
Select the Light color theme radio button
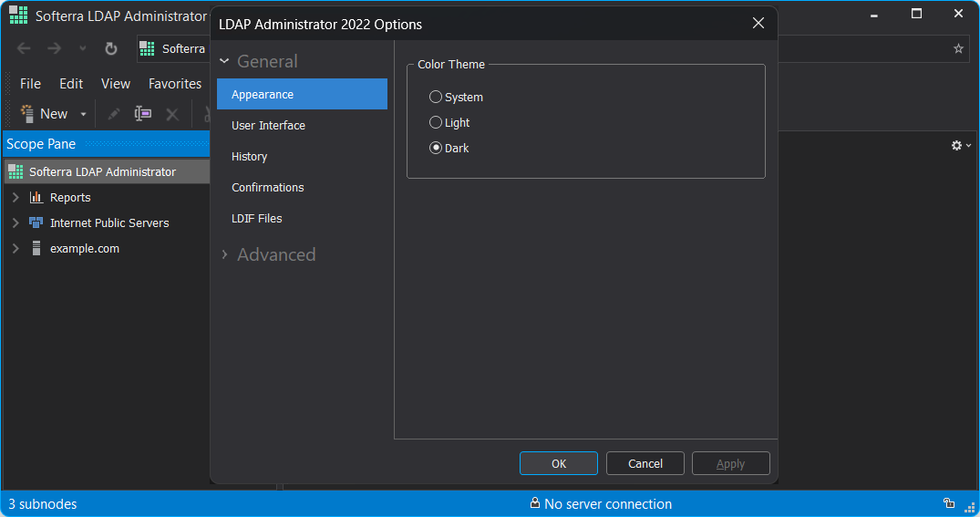tap(436, 122)
